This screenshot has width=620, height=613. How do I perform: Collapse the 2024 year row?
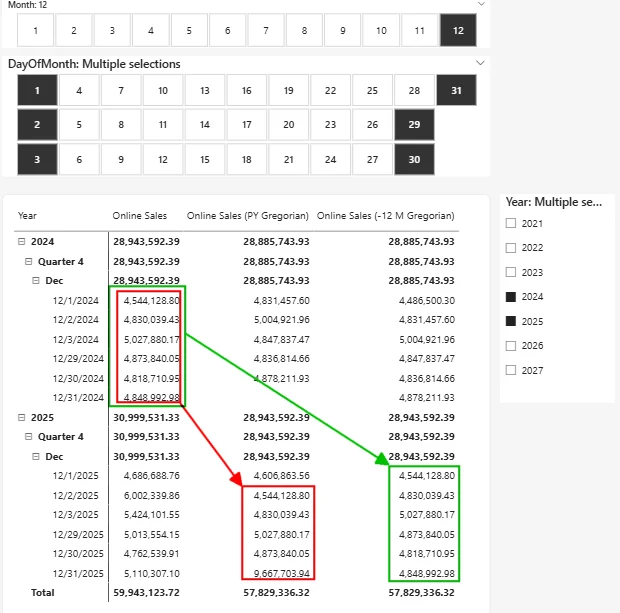(21, 242)
